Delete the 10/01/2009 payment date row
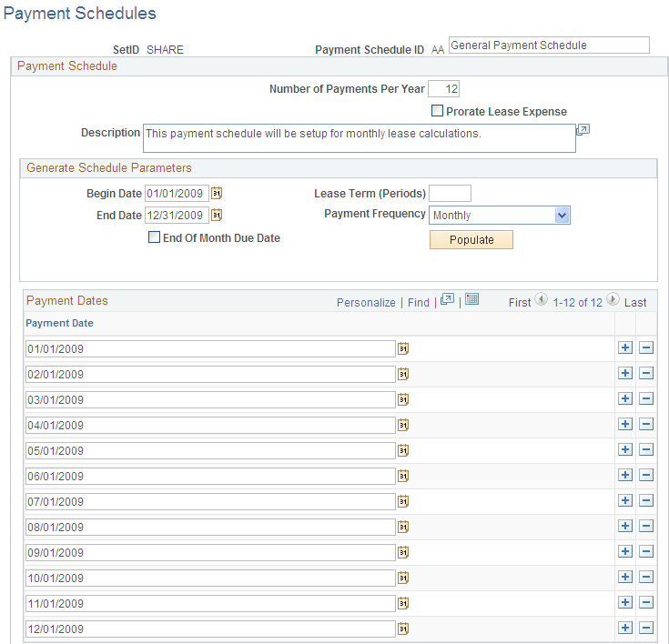 pyautogui.click(x=646, y=577)
